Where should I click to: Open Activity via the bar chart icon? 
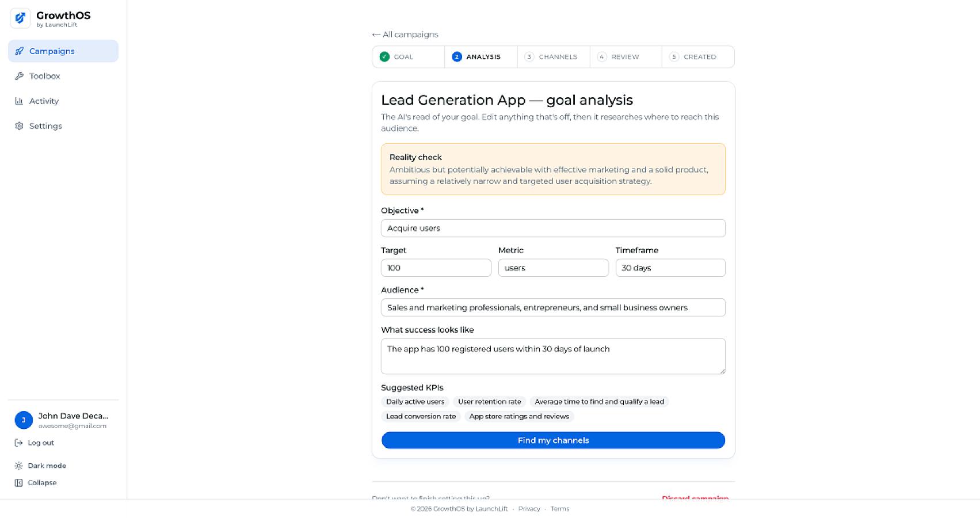coord(19,101)
